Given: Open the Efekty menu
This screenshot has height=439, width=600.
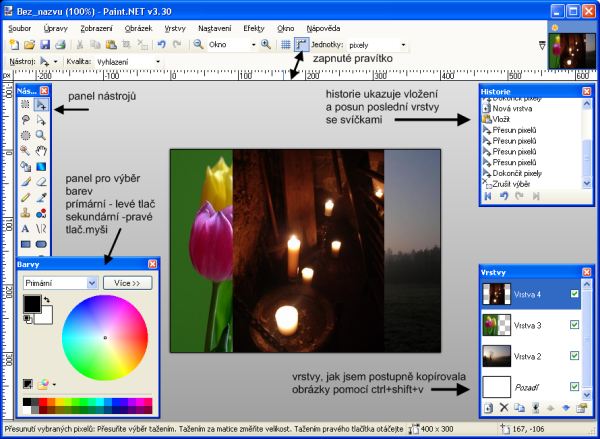Looking at the screenshot, I should tap(253, 28).
